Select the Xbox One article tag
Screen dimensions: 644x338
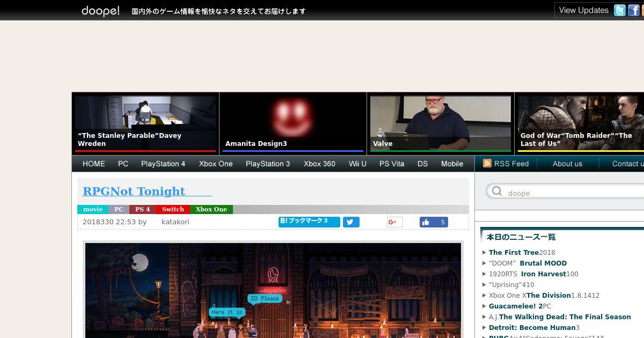coord(211,209)
